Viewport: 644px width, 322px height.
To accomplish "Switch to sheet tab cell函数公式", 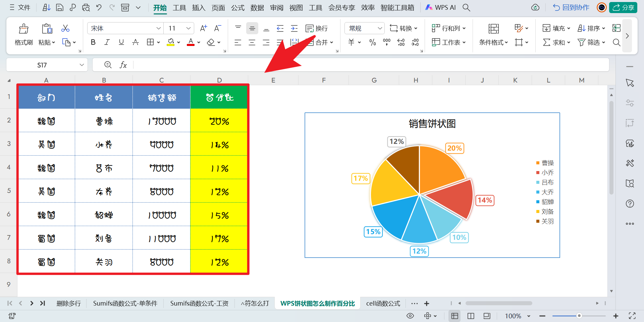I will (x=383, y=304).
